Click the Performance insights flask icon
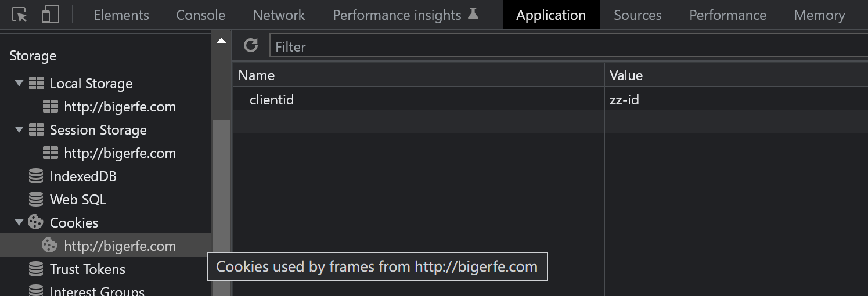868x296 pixels. click(x=473, y=14)
